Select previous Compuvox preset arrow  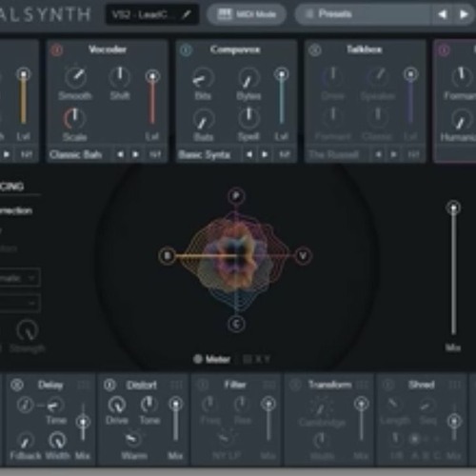point(249,154)
